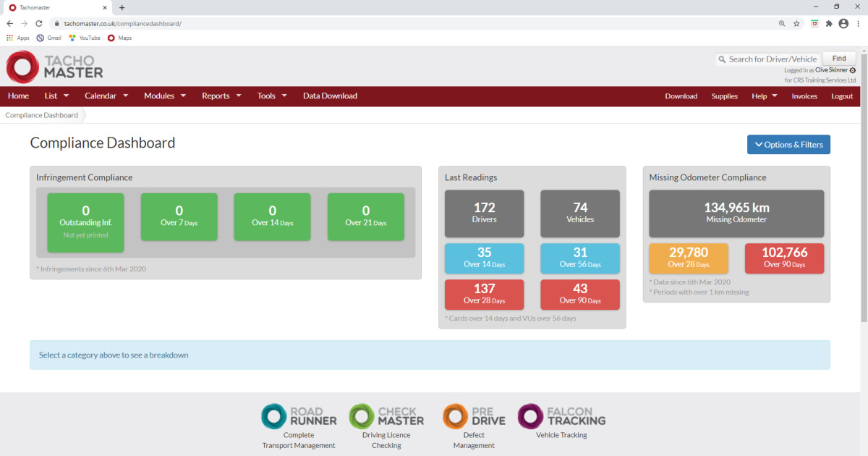Image resolution: width=868 pixels, height=456 pixels.
Task: Expand the Reports dropdown menu
Action: click(221, 96)
